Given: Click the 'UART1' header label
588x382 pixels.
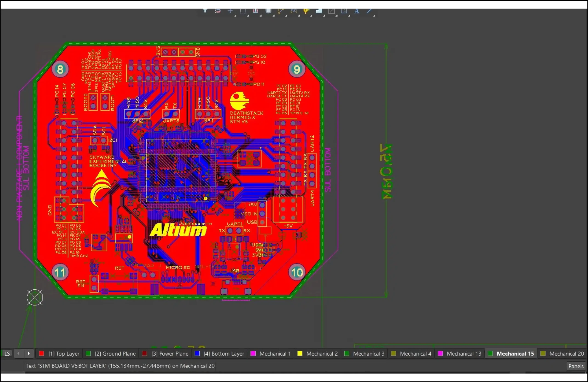Looking at the screenshot, I should (234, 224).
